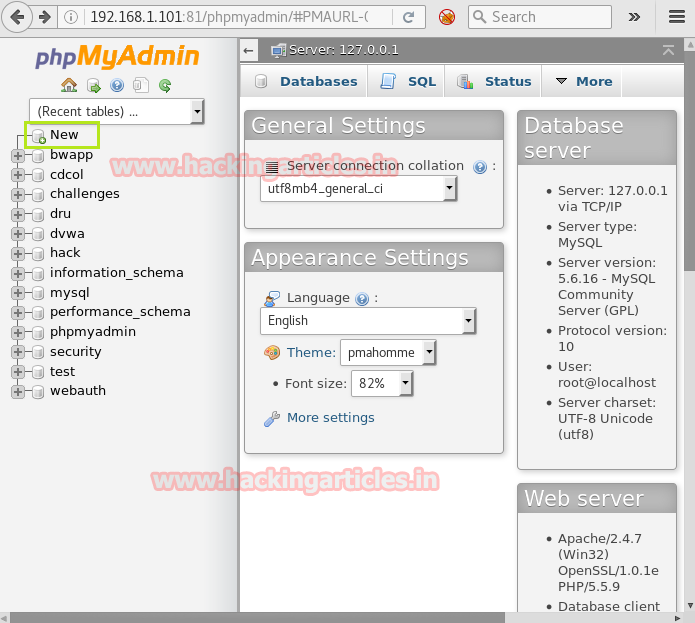Click the Server 127.0.0.1 monitor icon
695x623 pixels.
pos(279,51)
